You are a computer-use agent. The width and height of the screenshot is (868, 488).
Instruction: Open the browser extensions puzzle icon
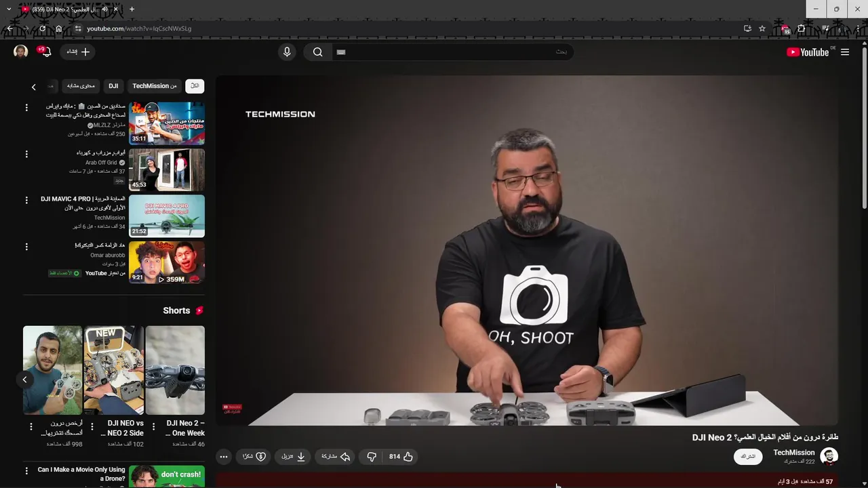click(x=801, y=28)
